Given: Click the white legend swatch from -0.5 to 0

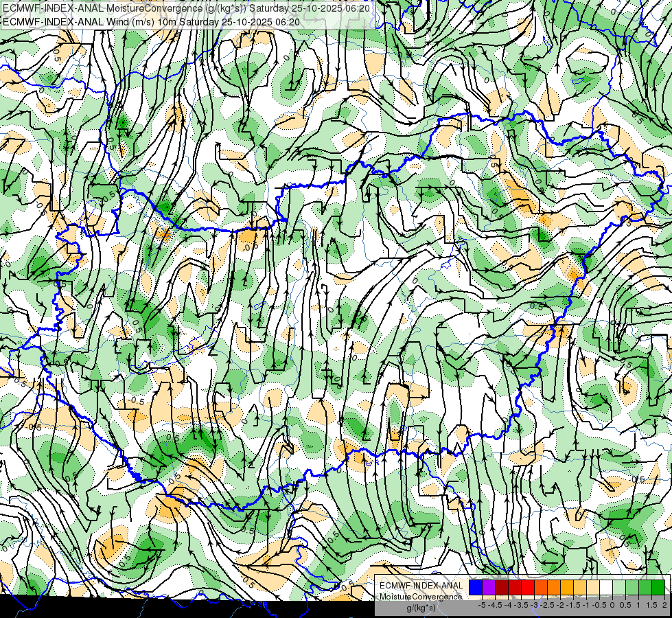Looking at the screenshot, I should [606, 588].
